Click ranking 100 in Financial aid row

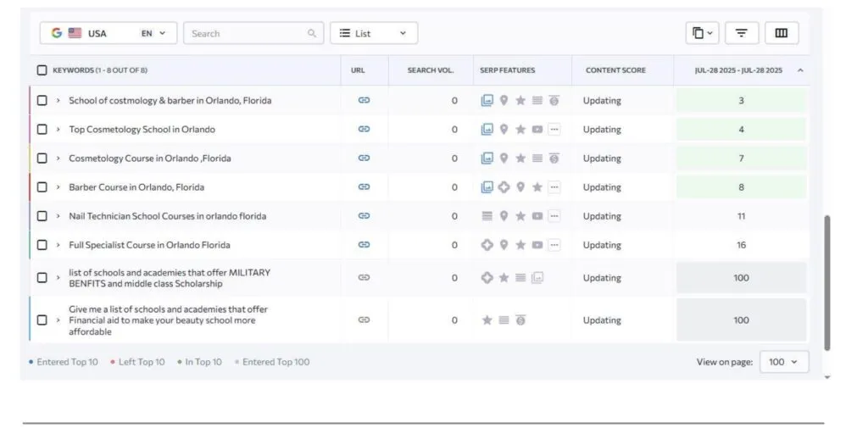point(741,320)
